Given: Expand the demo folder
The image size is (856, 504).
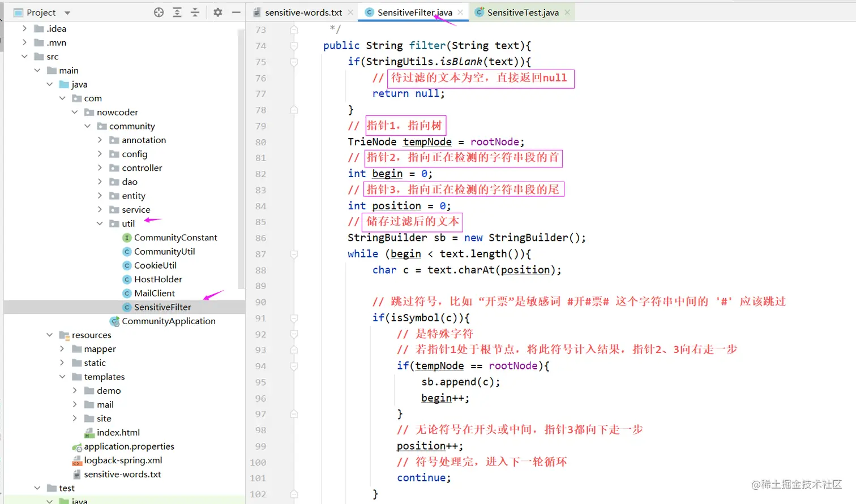Looking at the screenshot, I should (x=75, y=390).
